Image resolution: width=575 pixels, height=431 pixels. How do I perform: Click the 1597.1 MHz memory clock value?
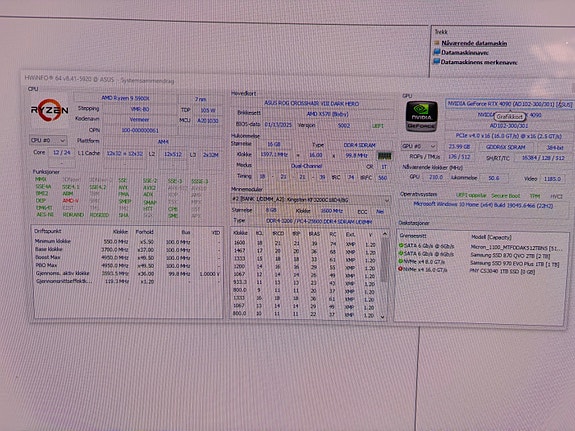[x=273, y=154]
